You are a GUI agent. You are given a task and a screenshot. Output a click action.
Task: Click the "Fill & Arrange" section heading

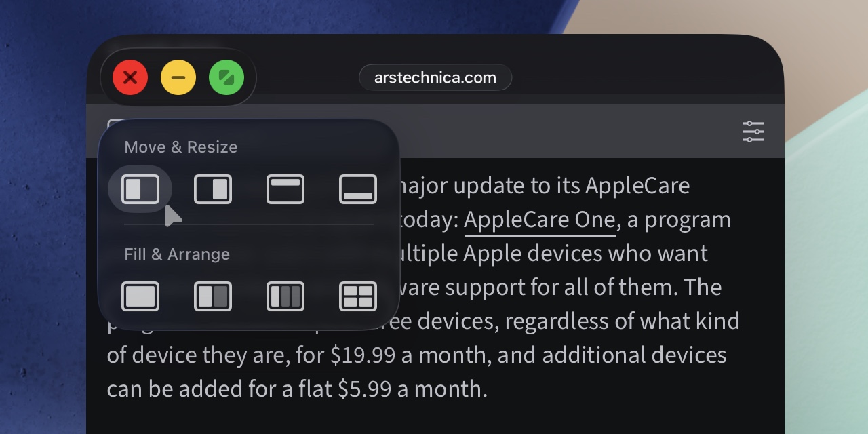pyautogui.click(x=177, y=254)
